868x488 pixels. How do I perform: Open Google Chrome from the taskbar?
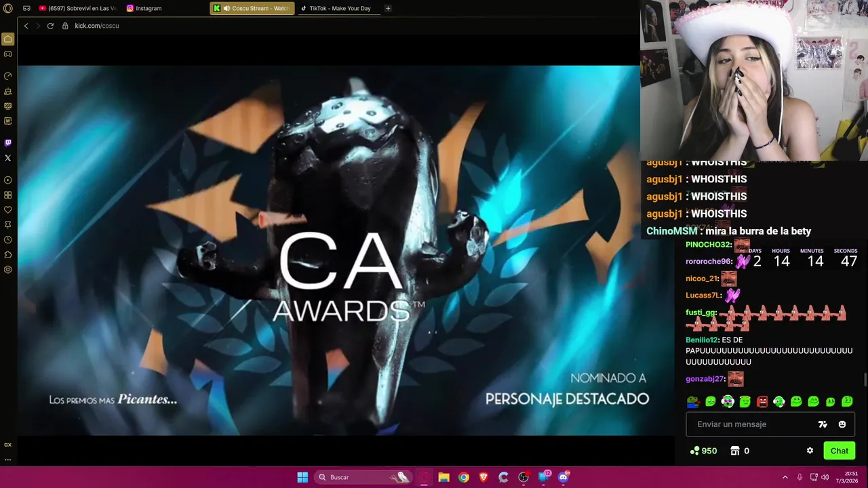[x=463, y=477]
